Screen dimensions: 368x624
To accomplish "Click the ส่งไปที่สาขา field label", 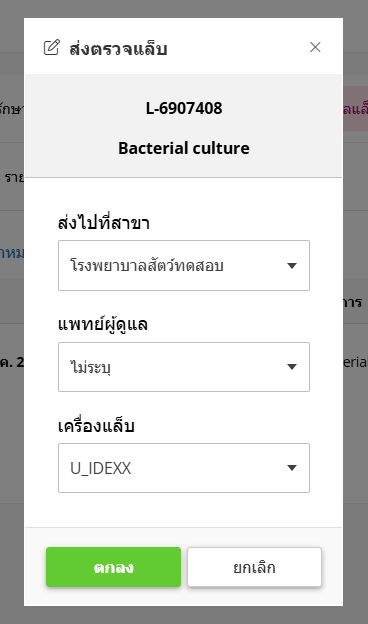I will pyautogui.click(x=103, y=222).
